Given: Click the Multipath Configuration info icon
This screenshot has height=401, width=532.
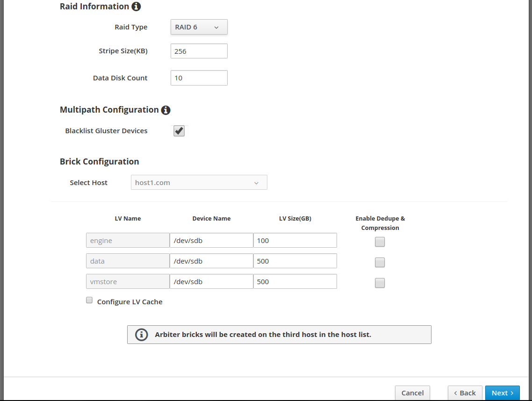Looking at the screenshot, I should click(x=165, y=110).
